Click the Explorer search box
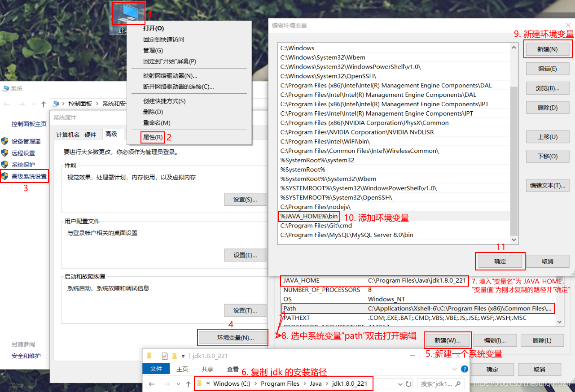This screenshot has width=575, height=392. [441, 384]
